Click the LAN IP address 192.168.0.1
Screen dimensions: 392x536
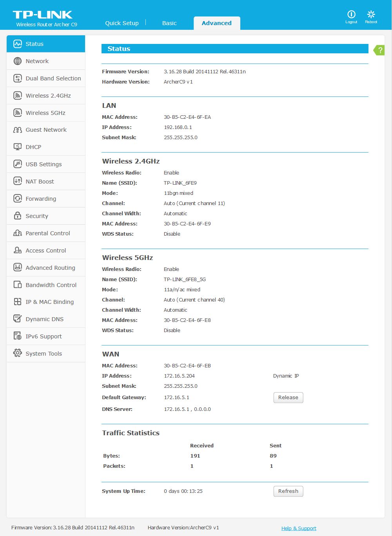point(178,127)
